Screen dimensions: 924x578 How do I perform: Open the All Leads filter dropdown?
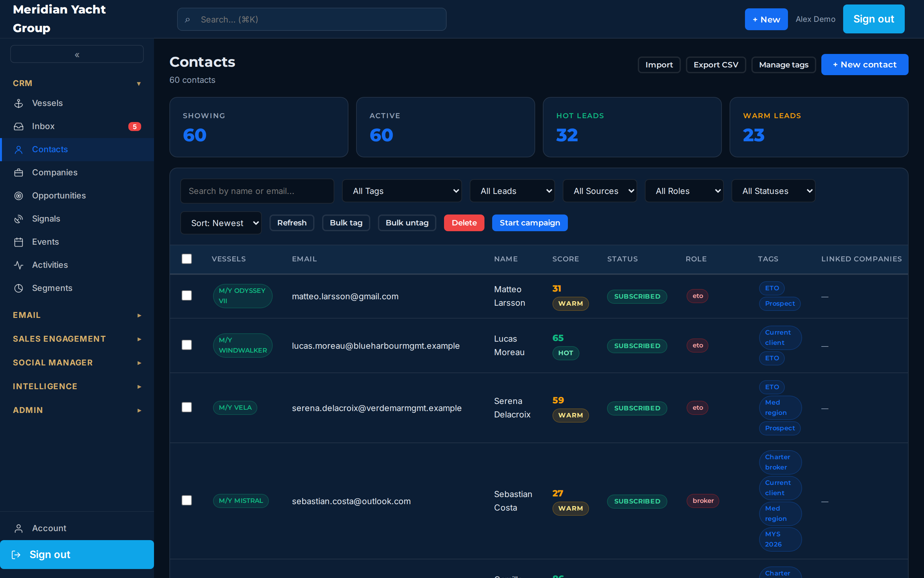[x=512, y=191]
